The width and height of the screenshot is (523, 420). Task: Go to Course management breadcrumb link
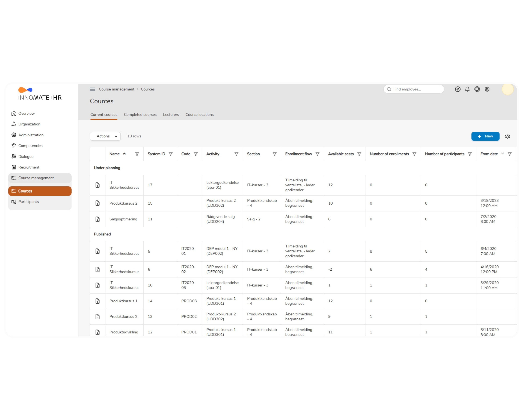tap(116, 89)
